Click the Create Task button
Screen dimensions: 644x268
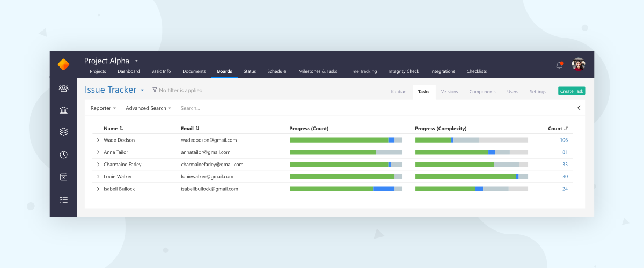572,91
